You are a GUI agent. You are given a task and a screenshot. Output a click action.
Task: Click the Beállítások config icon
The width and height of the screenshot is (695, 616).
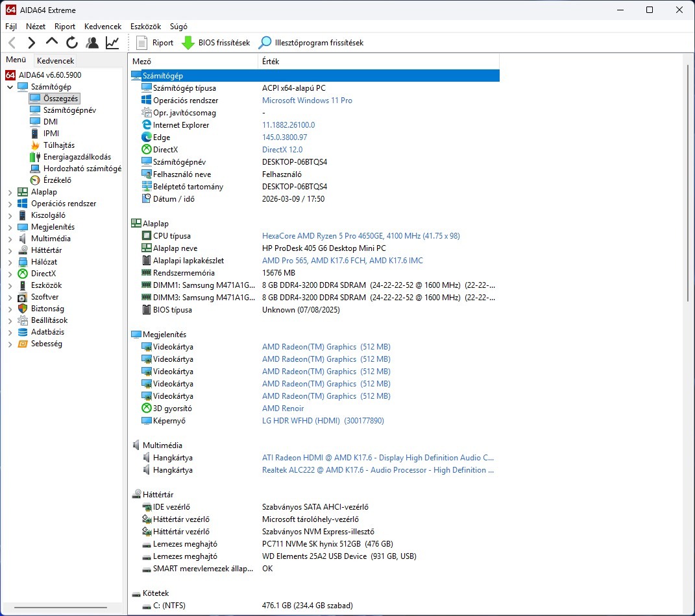23,320
